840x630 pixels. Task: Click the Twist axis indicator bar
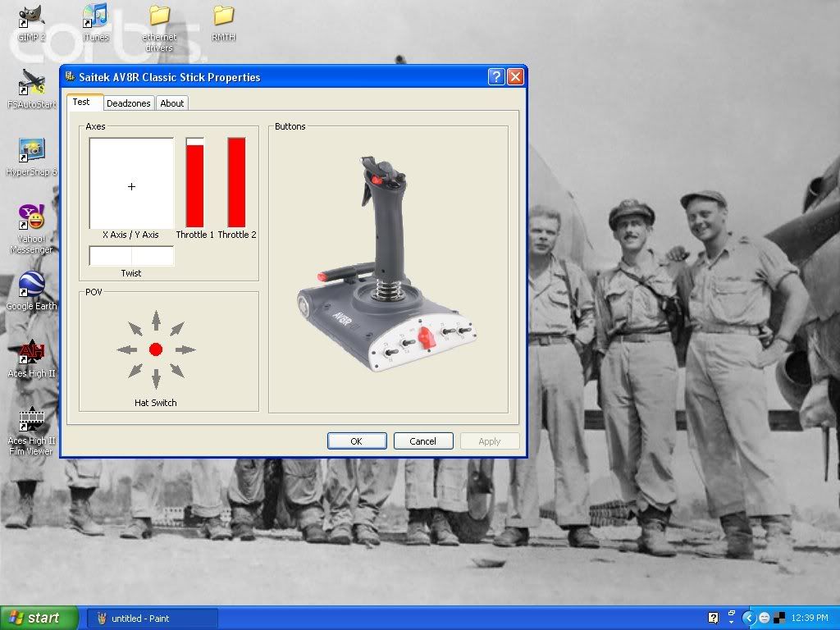tap(132, 256)
